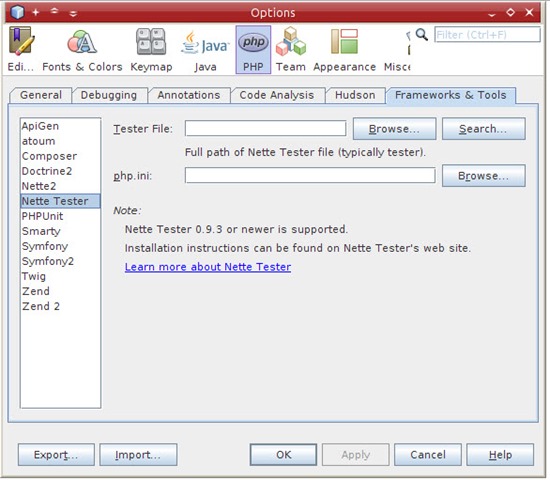Switch to the Code Analysis tab
The width and height of the screenshot is (550, 480).
(x=277, y=95)
